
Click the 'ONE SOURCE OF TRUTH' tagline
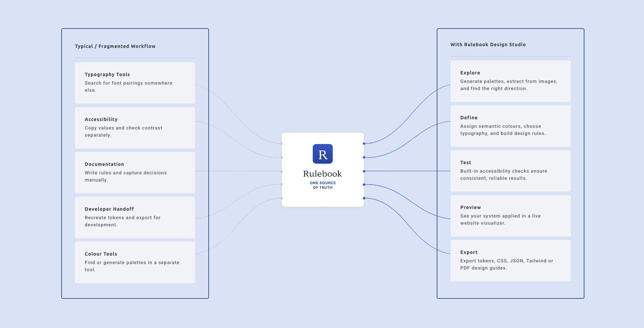click(x=323, y=185)
